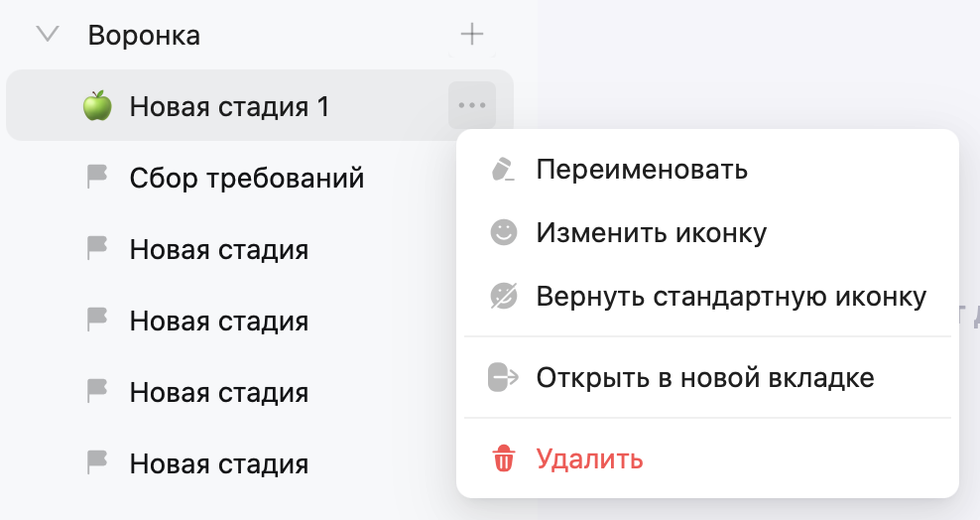This screenshot has height=520, width=980.
Task: Select the Новая стадия directly below Сбор требований
Action: (x=218, y=250)
